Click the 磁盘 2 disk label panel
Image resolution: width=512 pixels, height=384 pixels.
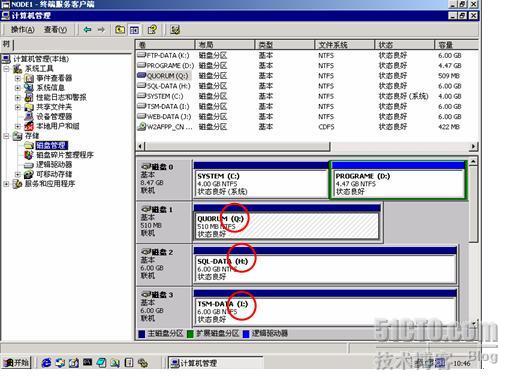pyautogui.click(x=164, y=264)
